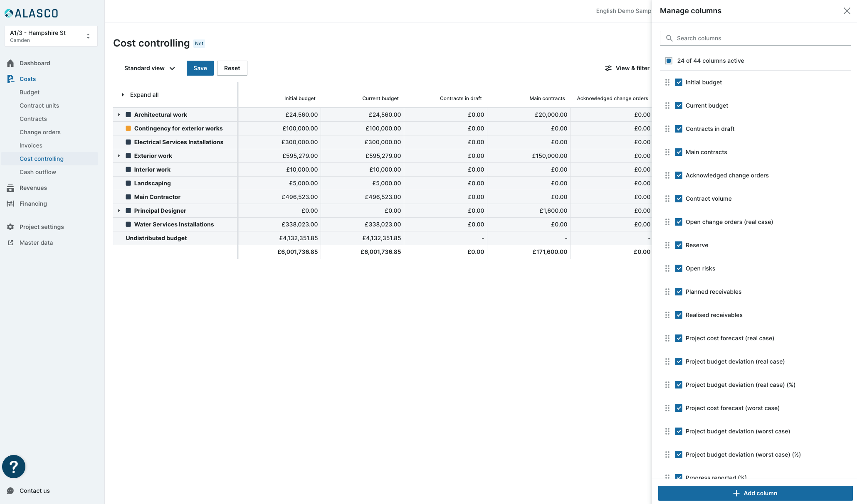Uncheck the Initial budget column checkbox
Viewport: 857px width, 504px height.
pyautogui.click(x=679, y=82)
